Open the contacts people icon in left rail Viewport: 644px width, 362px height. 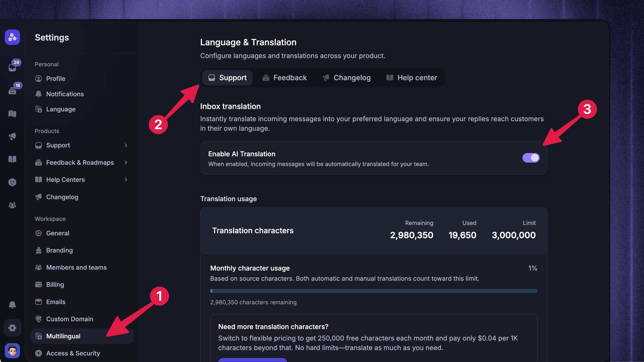[12, 205]
